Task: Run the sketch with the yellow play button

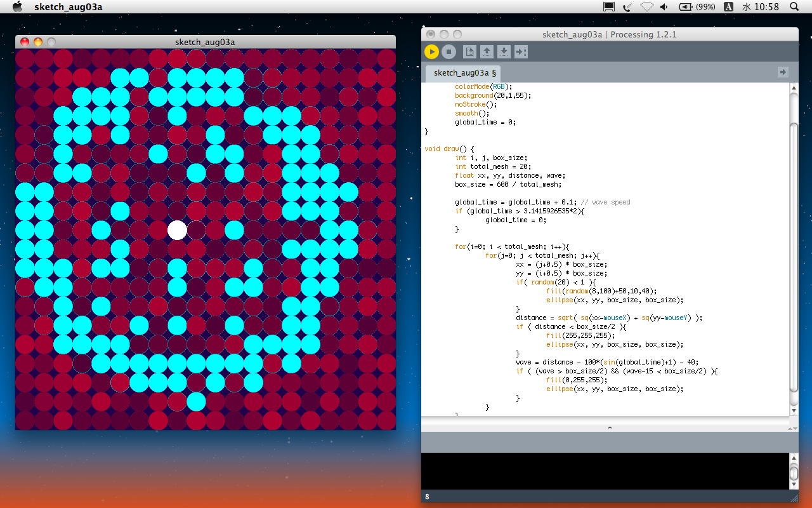Action: point(431,51)
